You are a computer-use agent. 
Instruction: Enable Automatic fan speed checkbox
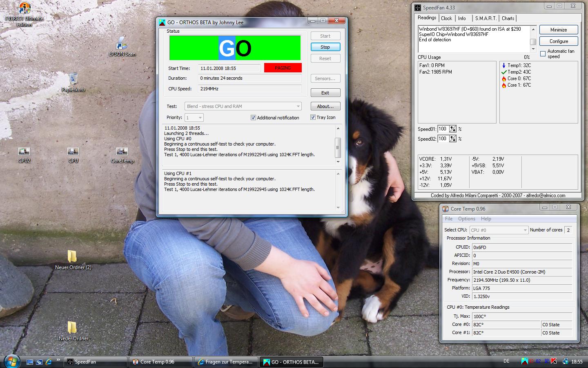[543, 54]
